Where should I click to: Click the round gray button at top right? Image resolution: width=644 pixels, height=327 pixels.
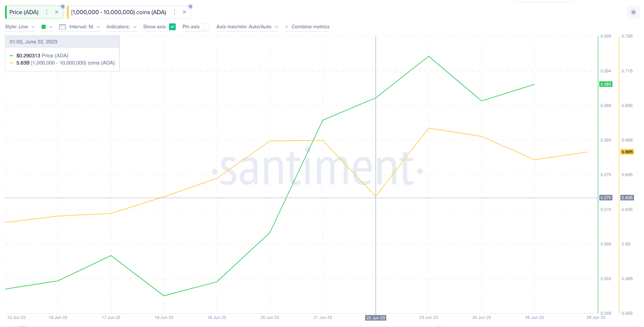coord(633,12)
